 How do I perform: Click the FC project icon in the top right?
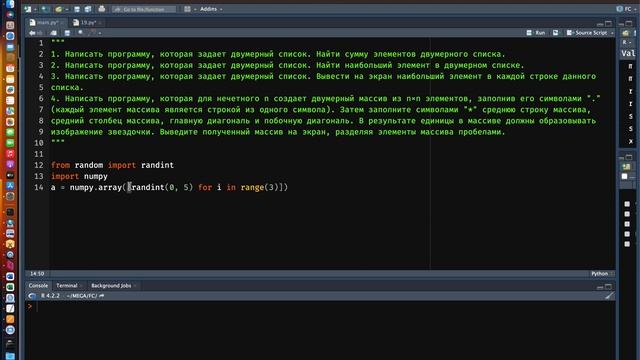620,9
